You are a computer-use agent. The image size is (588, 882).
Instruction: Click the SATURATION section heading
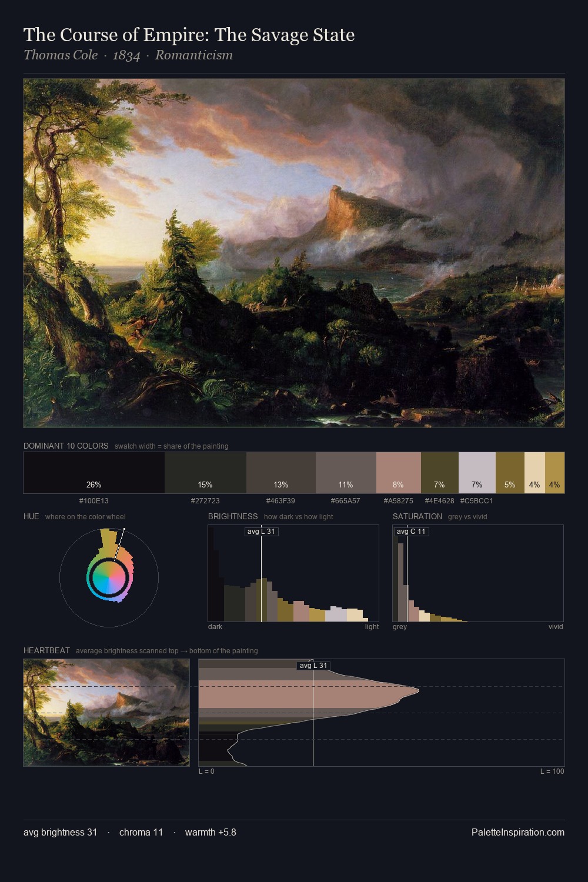[417, 516]
